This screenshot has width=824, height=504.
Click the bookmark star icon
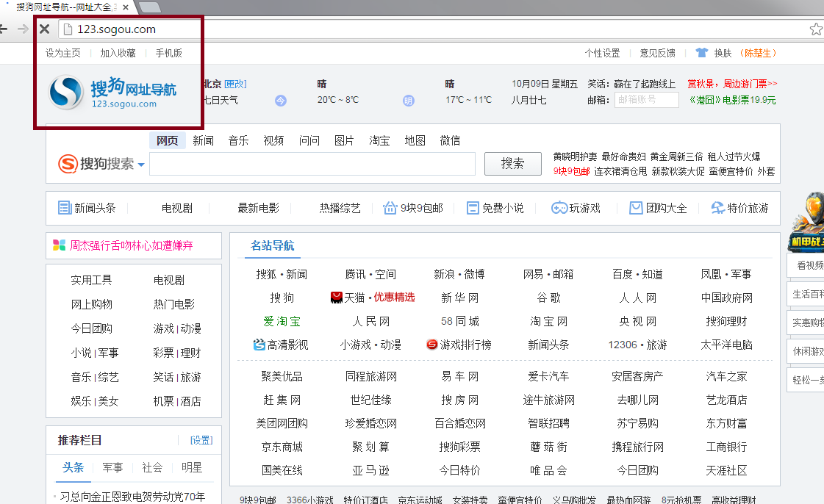[815, 29]
